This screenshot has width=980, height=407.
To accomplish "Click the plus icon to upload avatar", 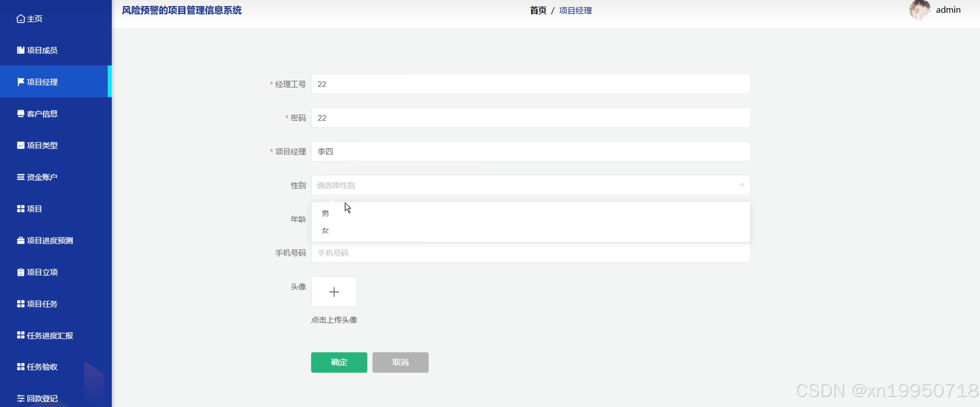I will 334,292.
